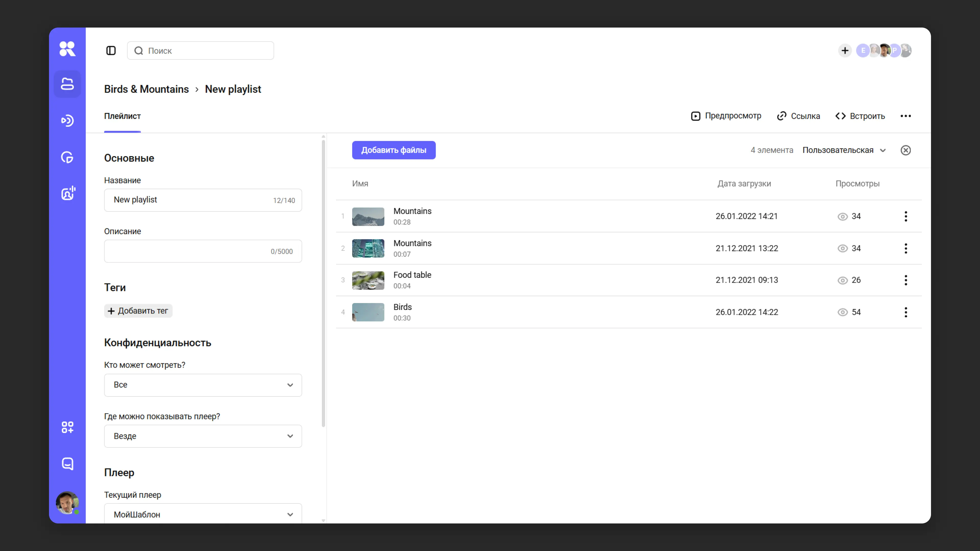Expand the 'Кто может смотреть?' dropdown
Screen dimensions: 980x551
click(203, 385)
